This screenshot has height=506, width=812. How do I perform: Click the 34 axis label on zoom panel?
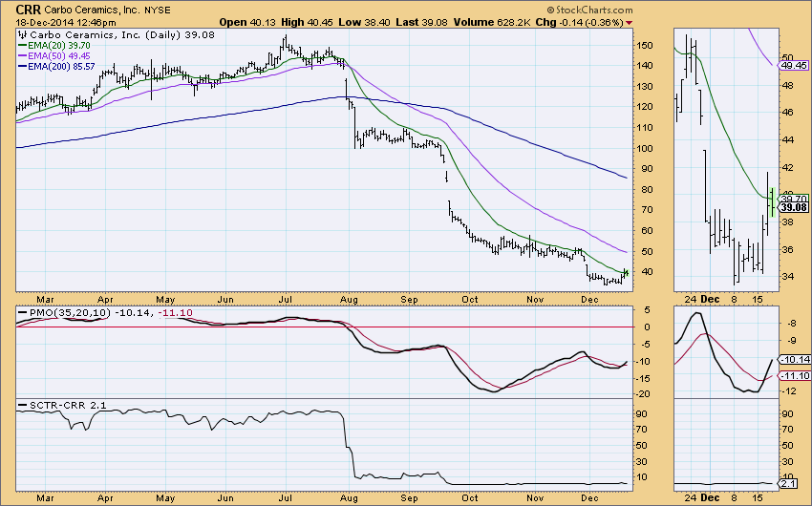788,277
